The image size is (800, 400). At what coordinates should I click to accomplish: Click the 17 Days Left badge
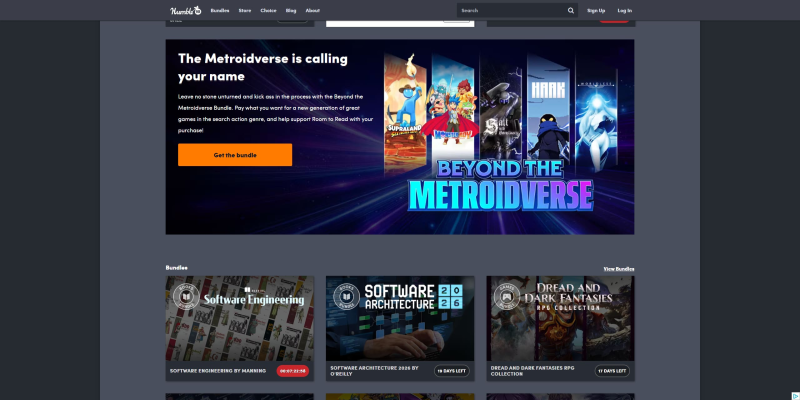(612, 371)
